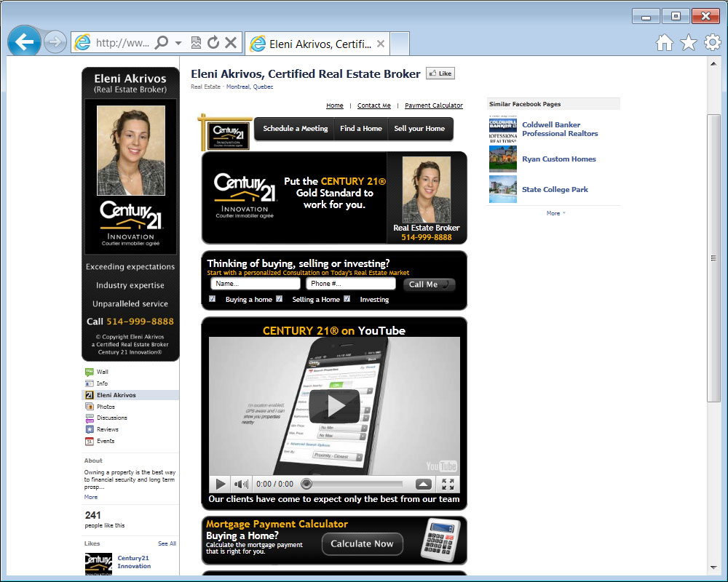Open the Sell your Home menu item
728x582 pixels.
tap(419, 129)
